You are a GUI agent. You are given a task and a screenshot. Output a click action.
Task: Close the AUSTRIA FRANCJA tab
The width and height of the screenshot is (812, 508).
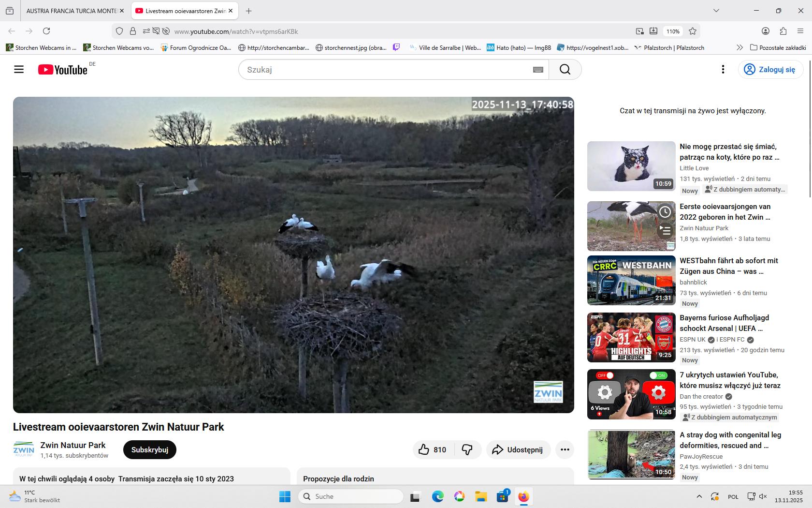(122, 11)
